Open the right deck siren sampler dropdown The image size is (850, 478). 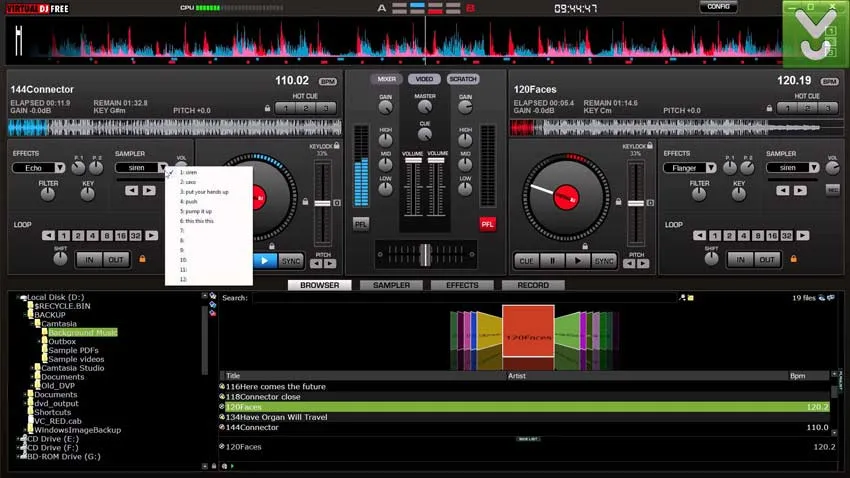point(814,168)
